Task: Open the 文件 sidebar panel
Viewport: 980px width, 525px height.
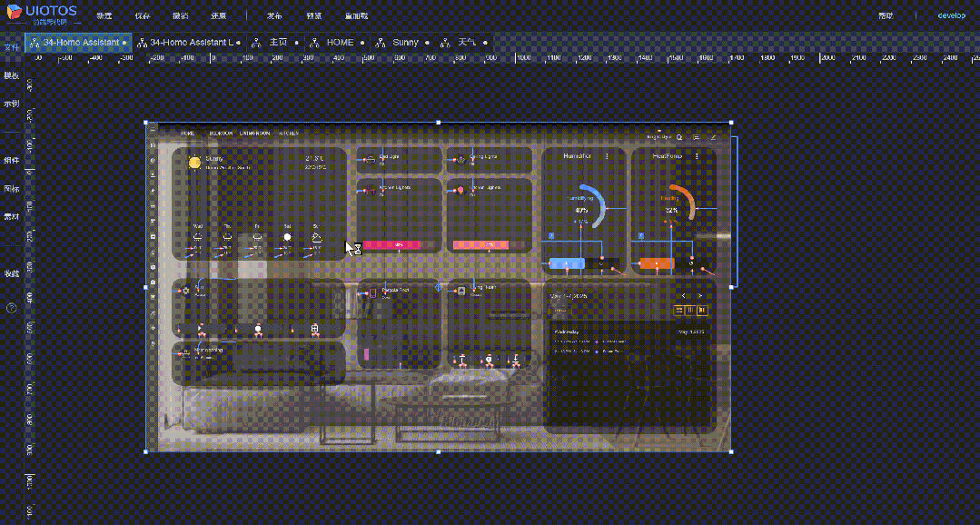Action: tap(11, 47)
